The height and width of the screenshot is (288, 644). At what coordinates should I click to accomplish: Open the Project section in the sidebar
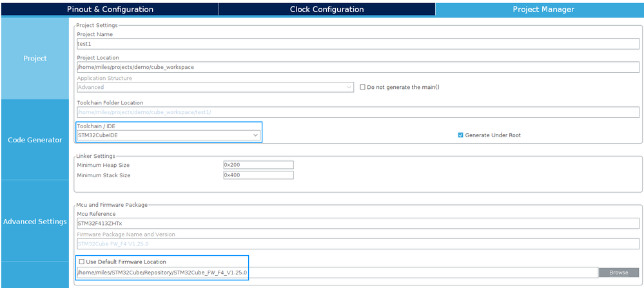tap(35, 59)
